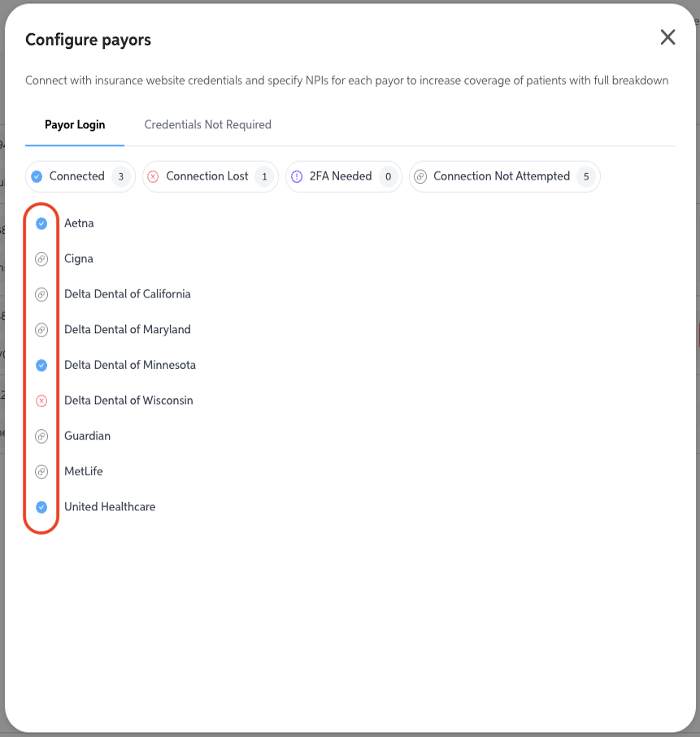Open the Cigna payor entry
700x737 pixels.
79,259
